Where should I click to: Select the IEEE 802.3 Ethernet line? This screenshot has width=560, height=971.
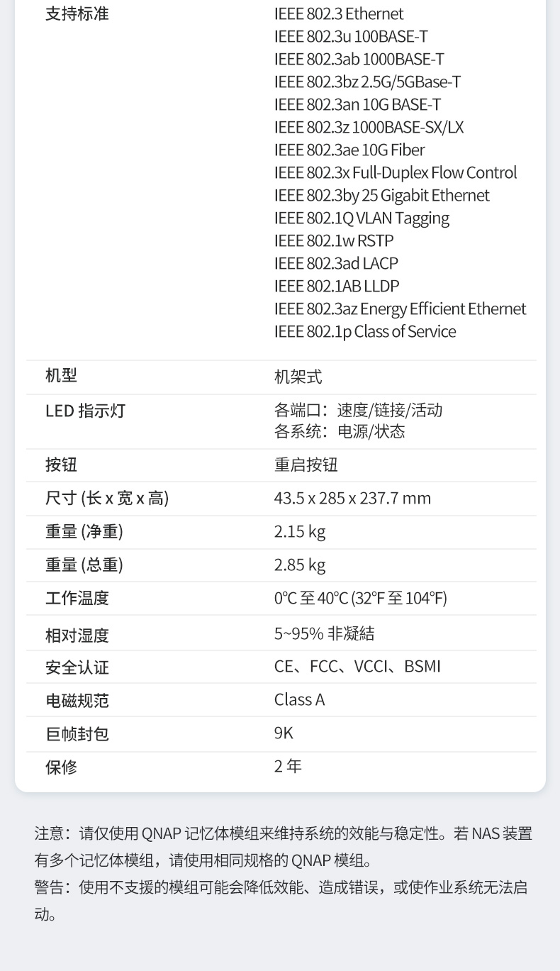[338, 14]
